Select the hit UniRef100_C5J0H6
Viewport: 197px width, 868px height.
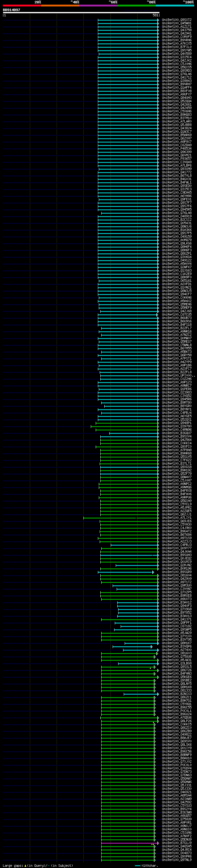[176, 64]
